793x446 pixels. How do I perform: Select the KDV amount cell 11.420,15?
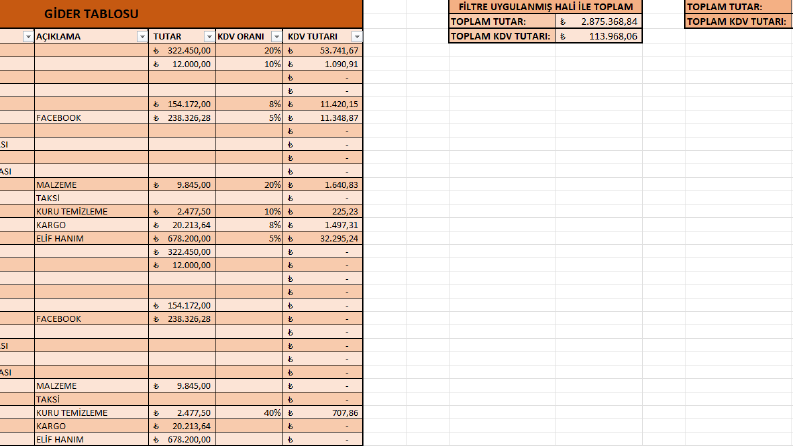323,104
